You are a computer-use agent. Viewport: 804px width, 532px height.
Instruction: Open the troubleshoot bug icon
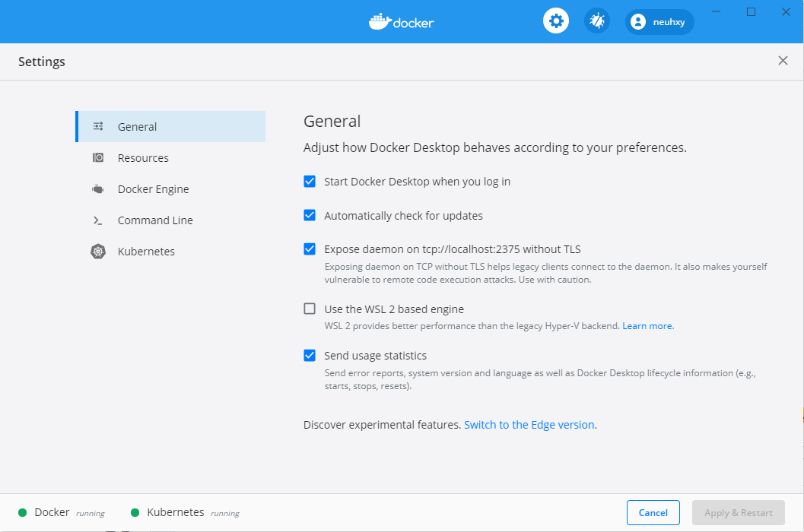[597, 21]
